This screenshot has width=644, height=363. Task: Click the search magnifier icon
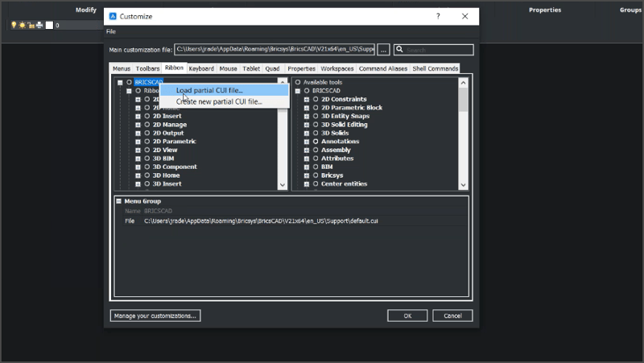[399, 50]
